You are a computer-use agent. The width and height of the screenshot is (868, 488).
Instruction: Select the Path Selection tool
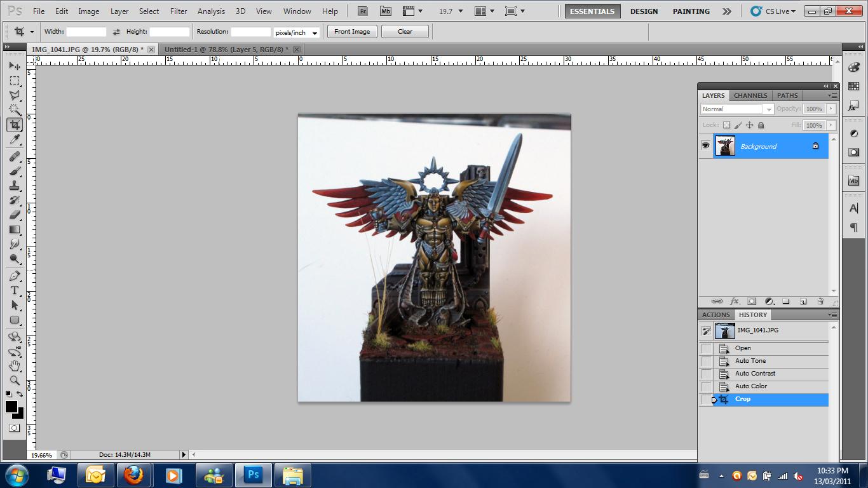click(x=15, y=305)
